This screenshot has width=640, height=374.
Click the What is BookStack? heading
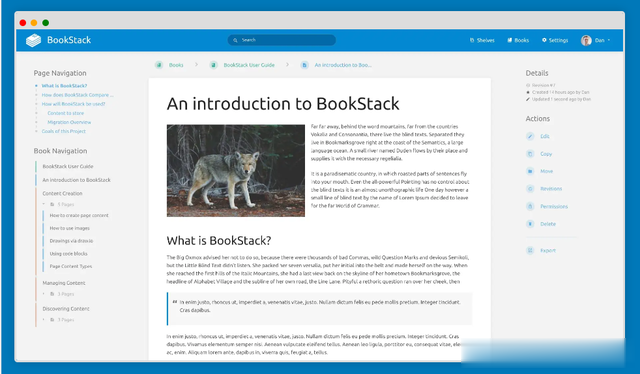coord(219,240)
